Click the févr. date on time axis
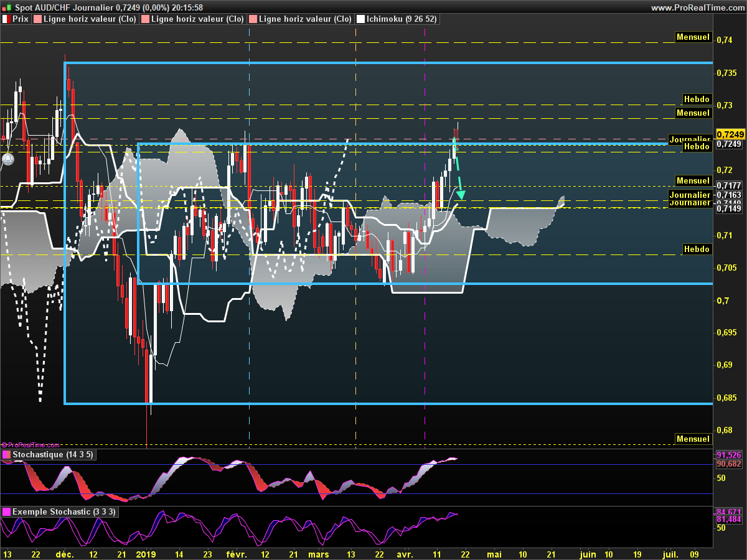This screenshot has height=560, width=747. click(237, 554)
